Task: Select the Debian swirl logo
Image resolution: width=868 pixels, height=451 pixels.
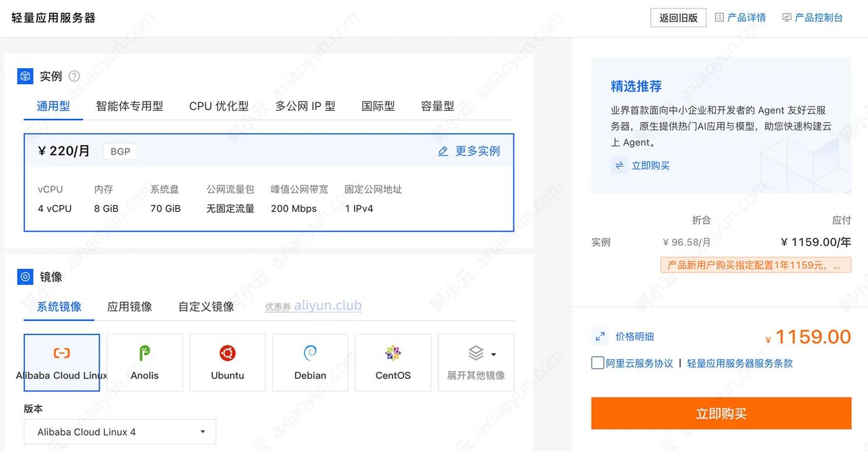Action: 310,353
